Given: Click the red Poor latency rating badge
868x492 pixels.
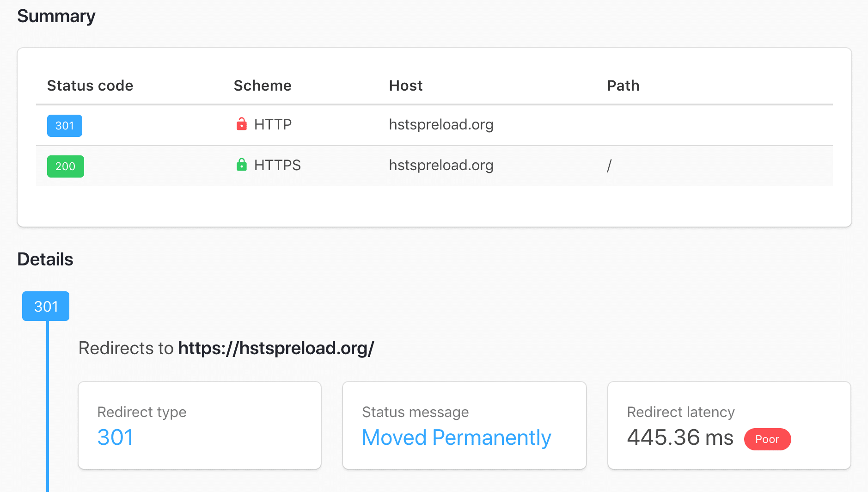Looking at the screenshot, I should (767, 439).
